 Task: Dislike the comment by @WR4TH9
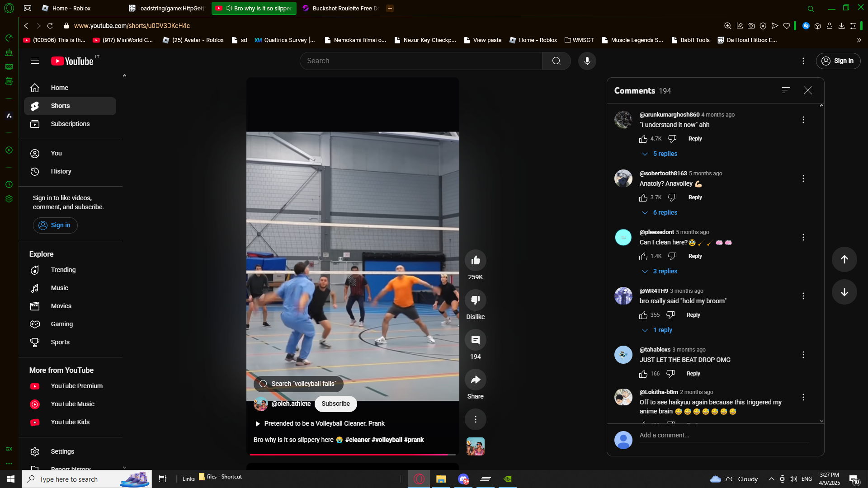[670, 315]
